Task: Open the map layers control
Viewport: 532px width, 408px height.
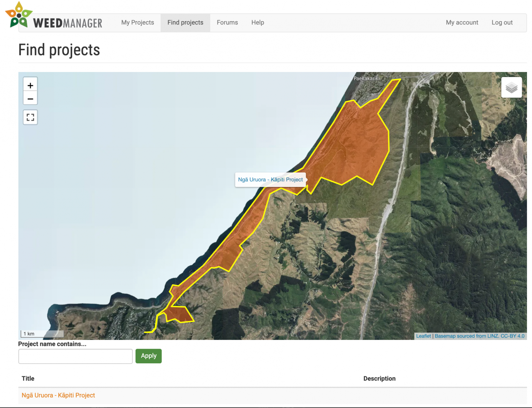Action: tap(511, 87)
